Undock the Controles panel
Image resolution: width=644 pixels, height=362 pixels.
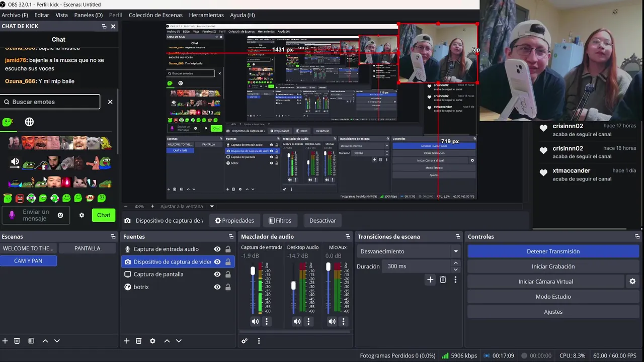pyautogui.click(x=637, y=236)
